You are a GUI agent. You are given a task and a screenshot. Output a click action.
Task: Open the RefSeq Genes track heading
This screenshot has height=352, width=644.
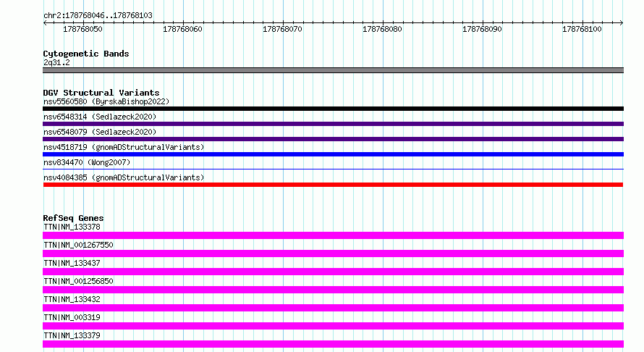coord(73,218)
